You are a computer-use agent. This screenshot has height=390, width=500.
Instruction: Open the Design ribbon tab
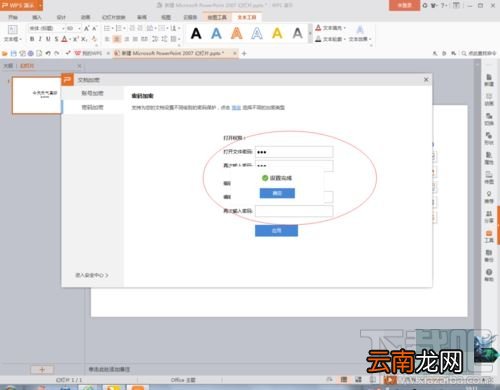click(x=61, y=17)
